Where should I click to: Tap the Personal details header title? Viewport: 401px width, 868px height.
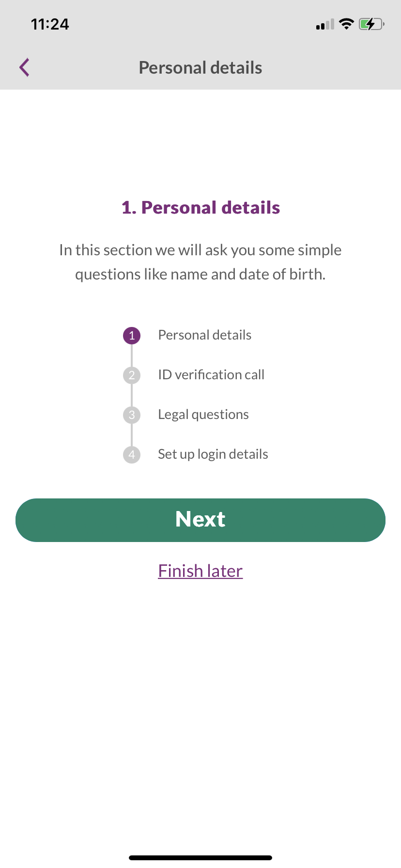click(x=200, y=68)
